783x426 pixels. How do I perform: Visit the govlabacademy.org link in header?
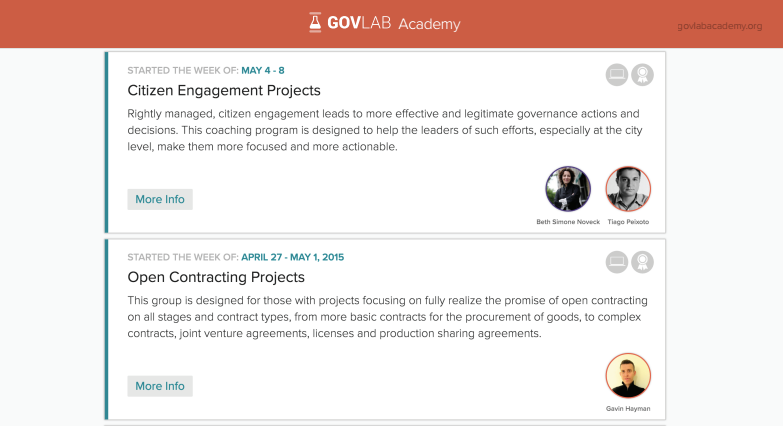point(720,26)
